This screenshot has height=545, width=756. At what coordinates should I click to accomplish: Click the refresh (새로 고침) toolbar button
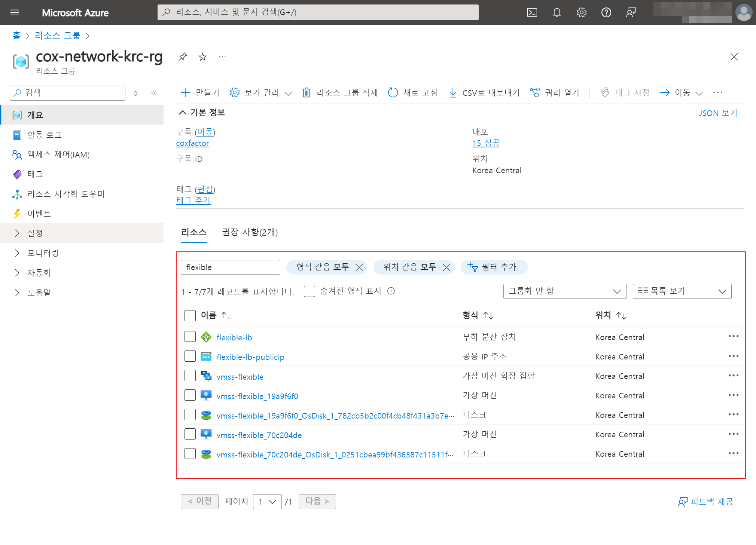412,92
